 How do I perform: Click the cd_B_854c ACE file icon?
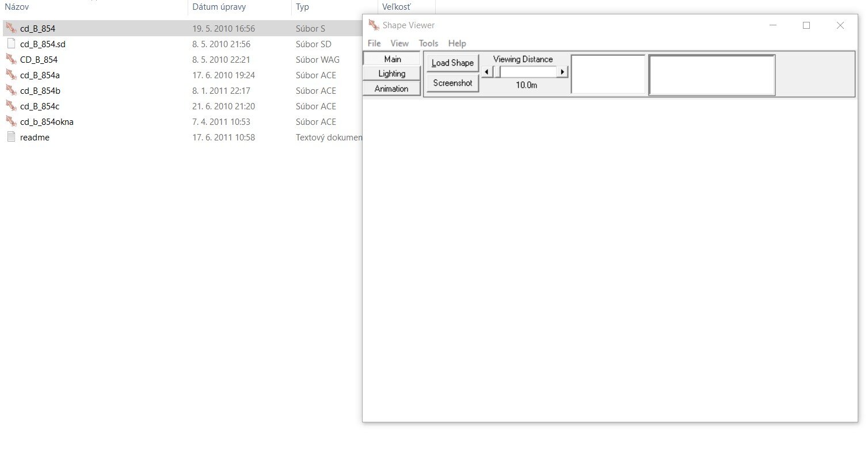click(10, 106)
